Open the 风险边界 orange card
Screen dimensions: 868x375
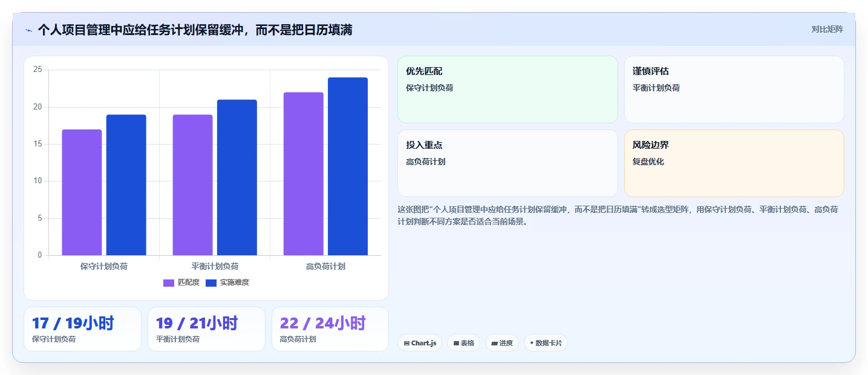(x=734, y=163)
